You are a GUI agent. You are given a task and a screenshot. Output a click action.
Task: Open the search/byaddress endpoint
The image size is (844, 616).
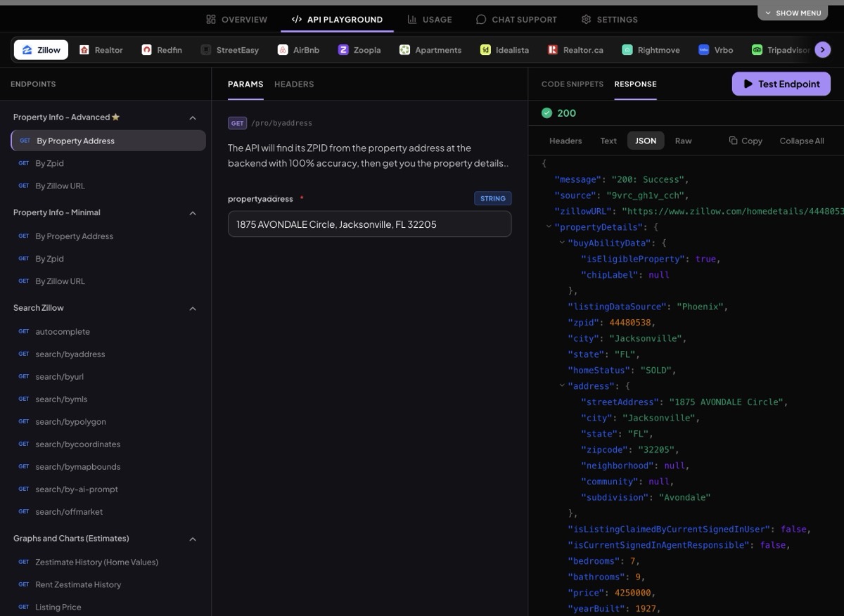tap(108, 354)
